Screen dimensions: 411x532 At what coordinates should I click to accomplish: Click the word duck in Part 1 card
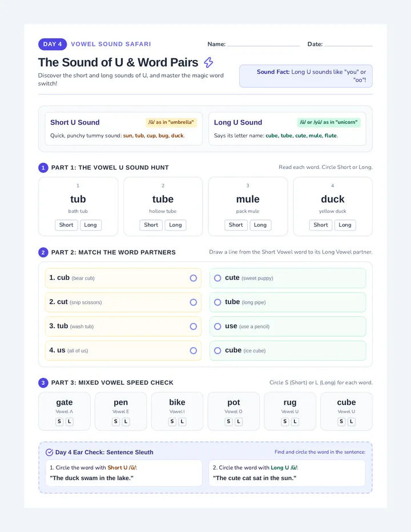[x=333, y=199]
